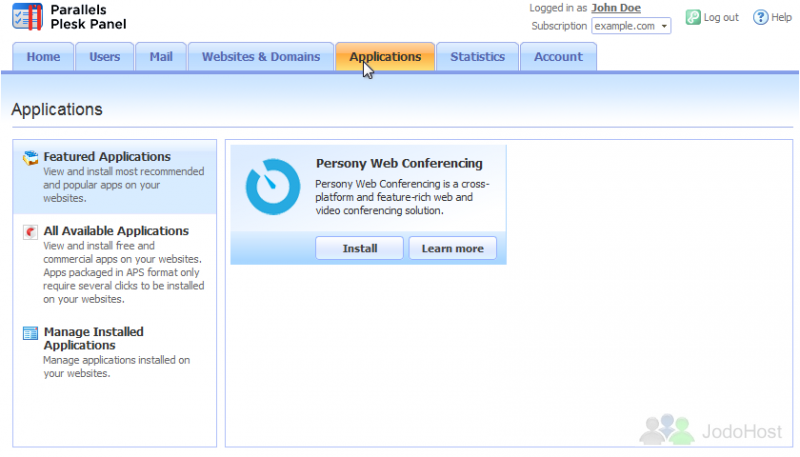
Task: Open the Statistics tab
Action: coord(478,57)
